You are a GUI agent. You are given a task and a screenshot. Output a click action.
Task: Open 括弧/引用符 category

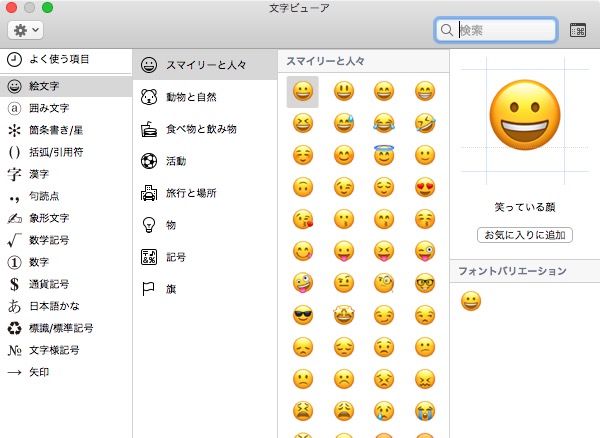66,152
